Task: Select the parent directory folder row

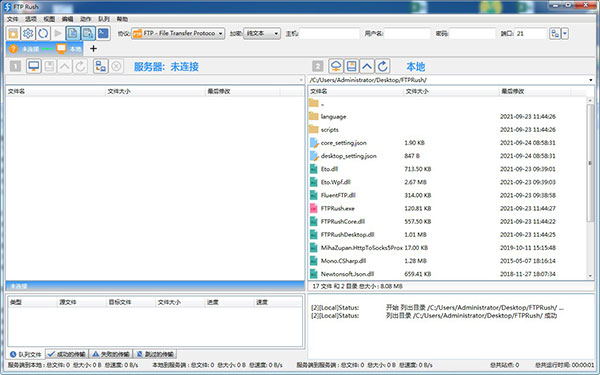Action: (447, 103)
